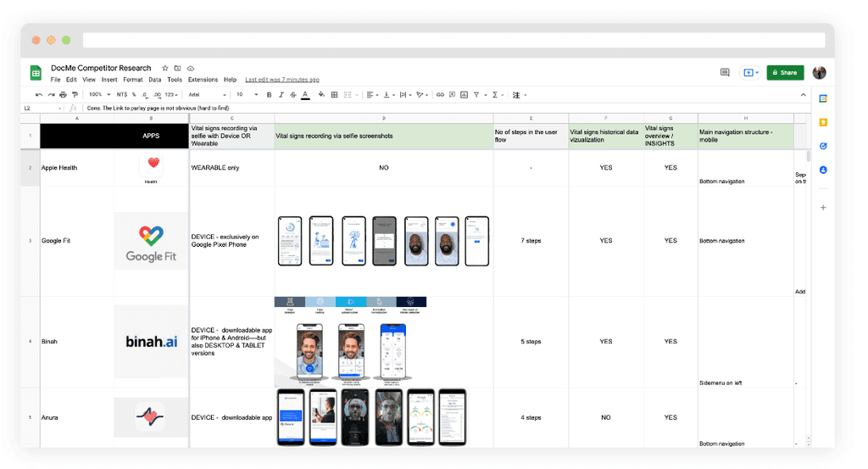This screenshot has width=868, height=469.
Task: Open Contacts in the side panel
Action: [823, 170]
